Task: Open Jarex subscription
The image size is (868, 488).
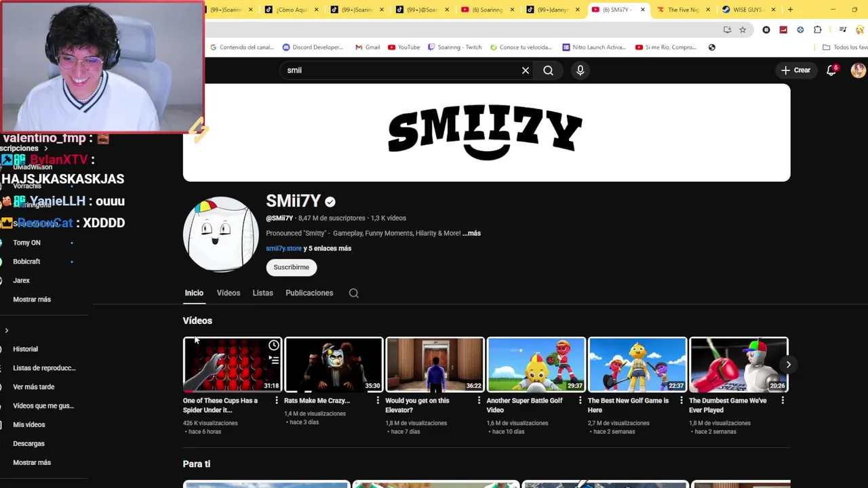Action: (22, 281)
